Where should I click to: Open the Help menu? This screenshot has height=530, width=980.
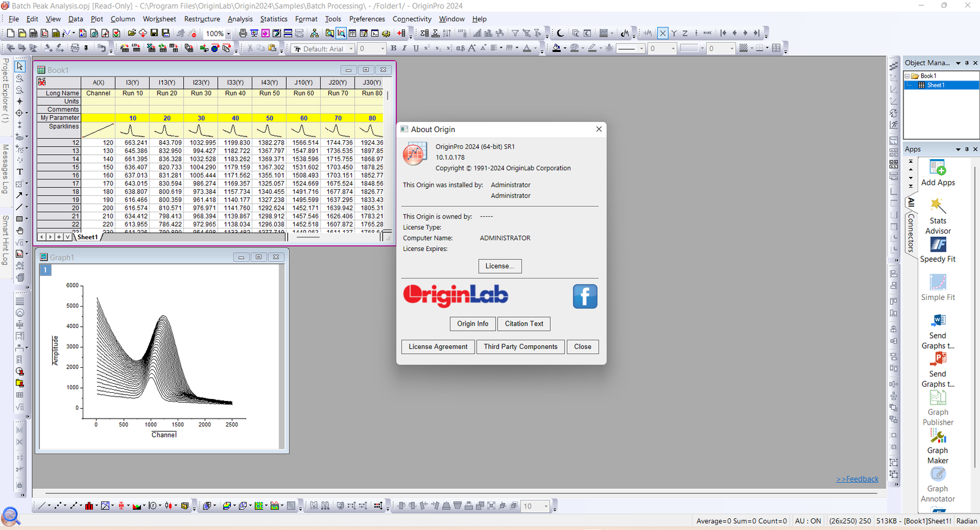coord(480,19)
